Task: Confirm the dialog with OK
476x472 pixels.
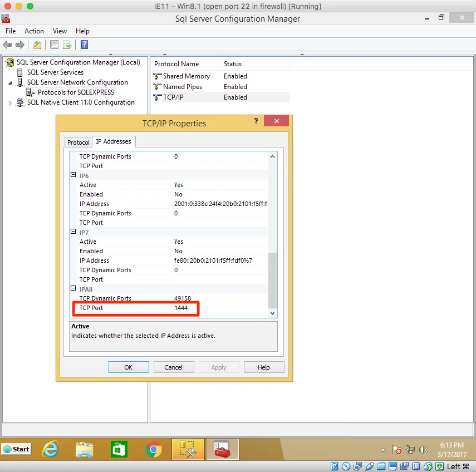Action: click(x=129, y=367)
